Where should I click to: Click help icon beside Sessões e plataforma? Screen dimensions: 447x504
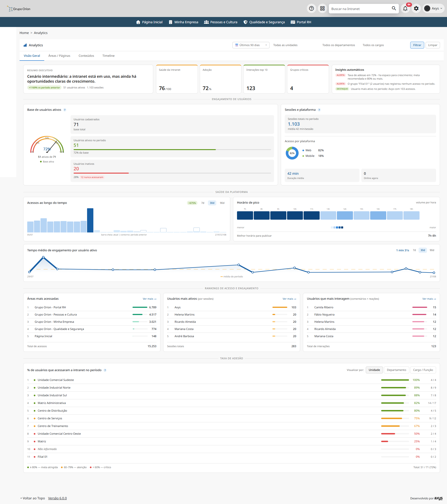pos(319,110)
